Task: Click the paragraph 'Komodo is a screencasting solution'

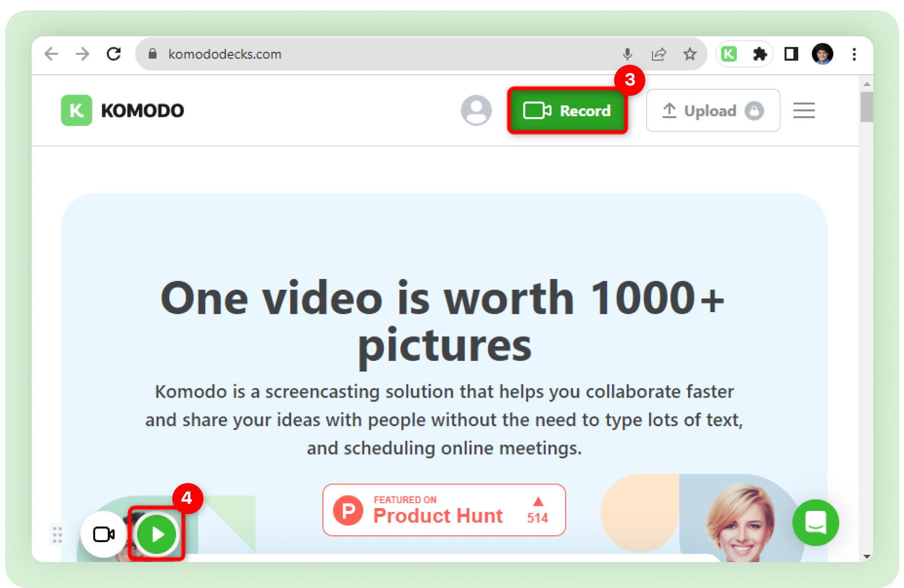Action: coord(444,420)
